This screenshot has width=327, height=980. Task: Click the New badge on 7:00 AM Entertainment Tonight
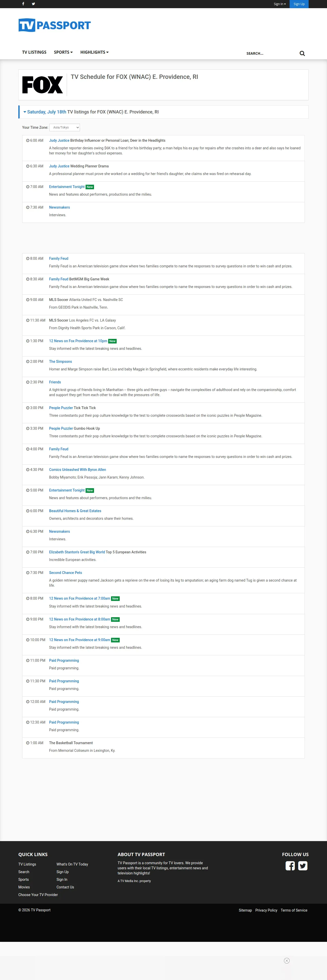tap(90, 187)
